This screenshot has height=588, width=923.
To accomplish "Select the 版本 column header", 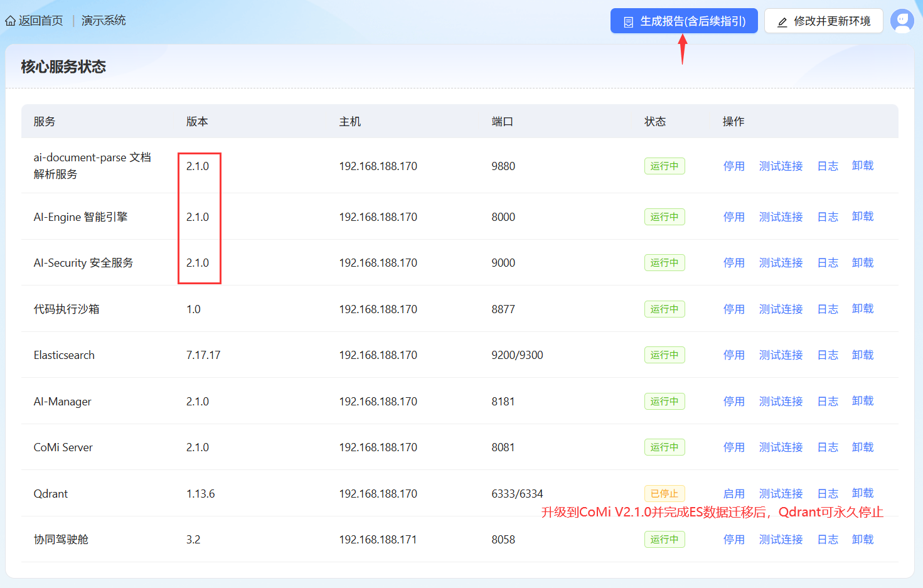I will [x=197, y=121].
